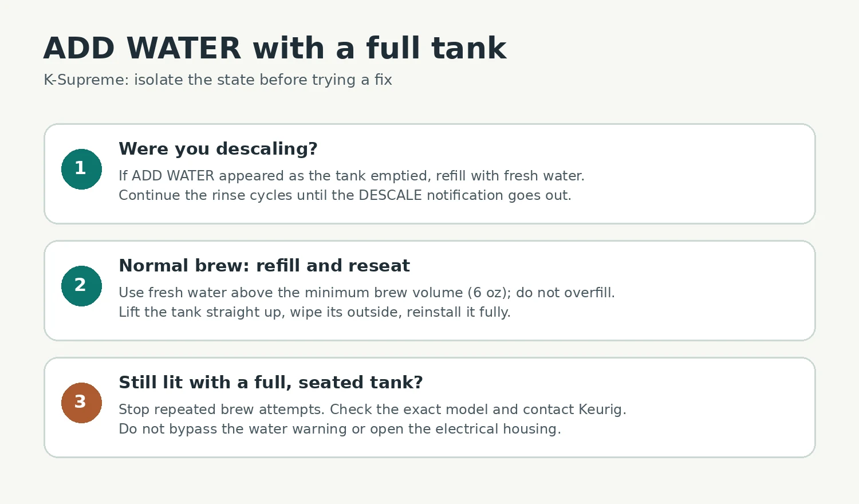Click the green step 2 circle
This screenshot has width=859, height=504.
[x=81, y=286]
